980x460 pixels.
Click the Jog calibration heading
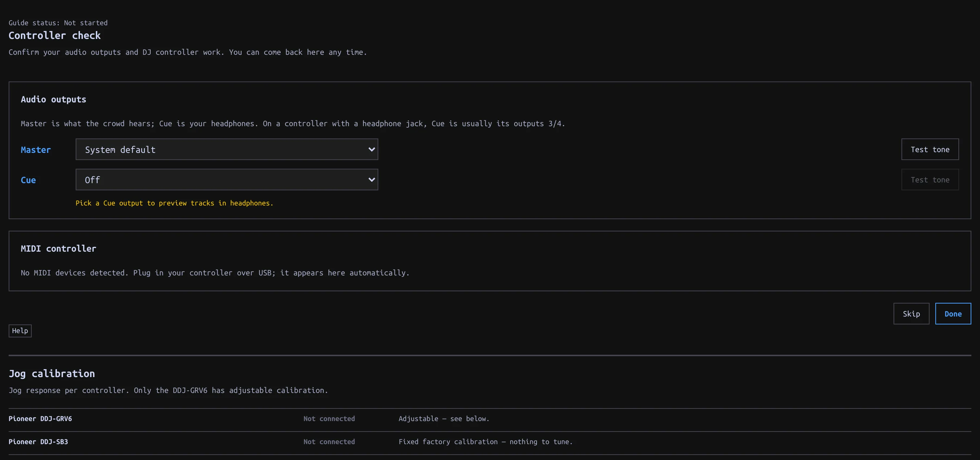tap(52, 373)
